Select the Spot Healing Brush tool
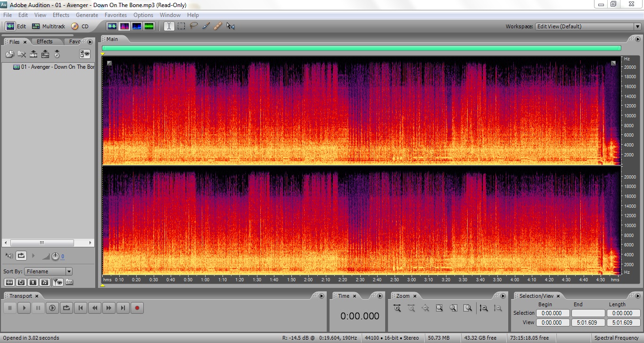This screenshot has height=343, width=644. pyautogui.click(x=218, y=26)
